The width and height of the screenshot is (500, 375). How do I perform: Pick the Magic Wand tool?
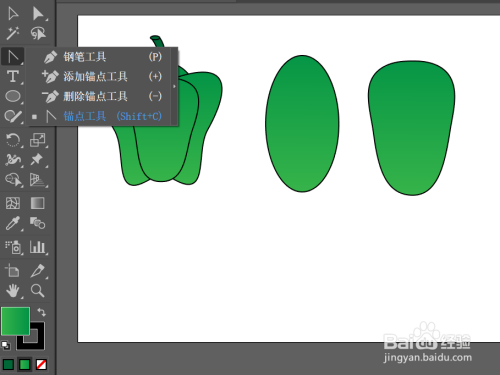13,34
